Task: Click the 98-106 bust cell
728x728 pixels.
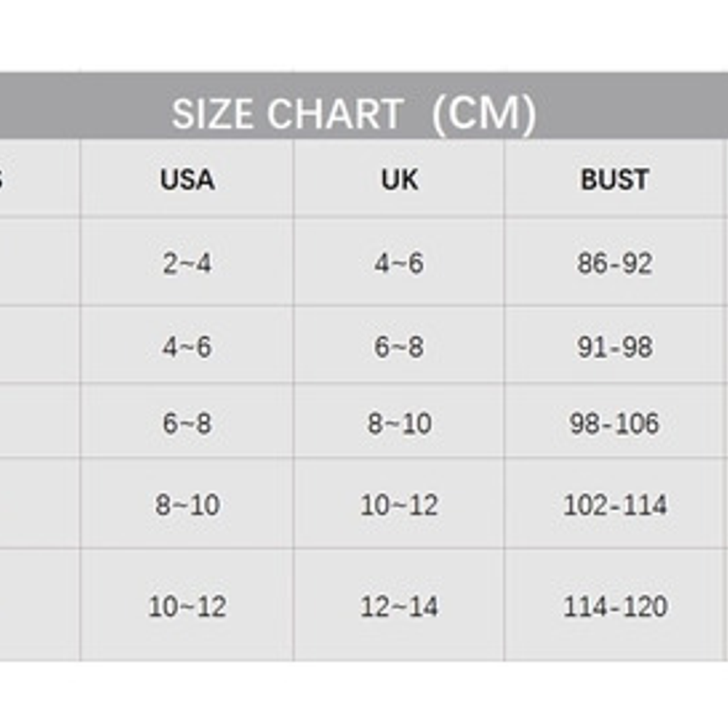Action: 614,423
